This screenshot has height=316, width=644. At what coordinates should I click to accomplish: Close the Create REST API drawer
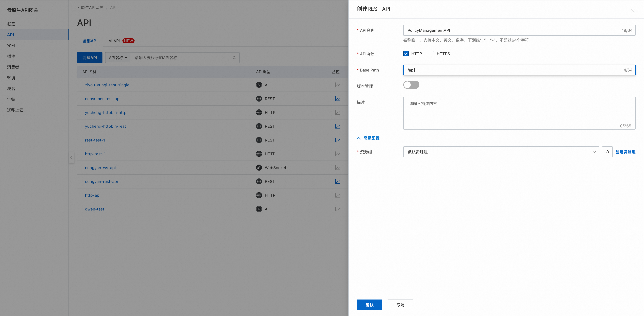click(x=633, y=11)
